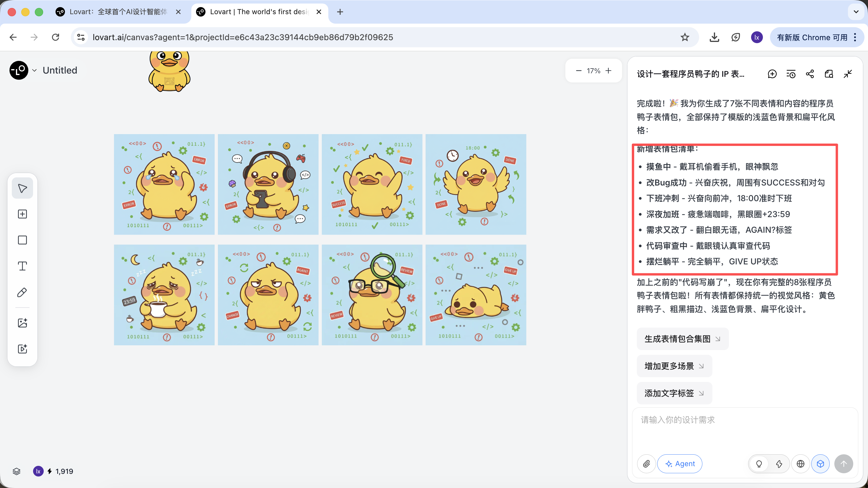Click the 添加文字标签 suggestion
Screen dimensions: 868x488
tap(674, 393)
